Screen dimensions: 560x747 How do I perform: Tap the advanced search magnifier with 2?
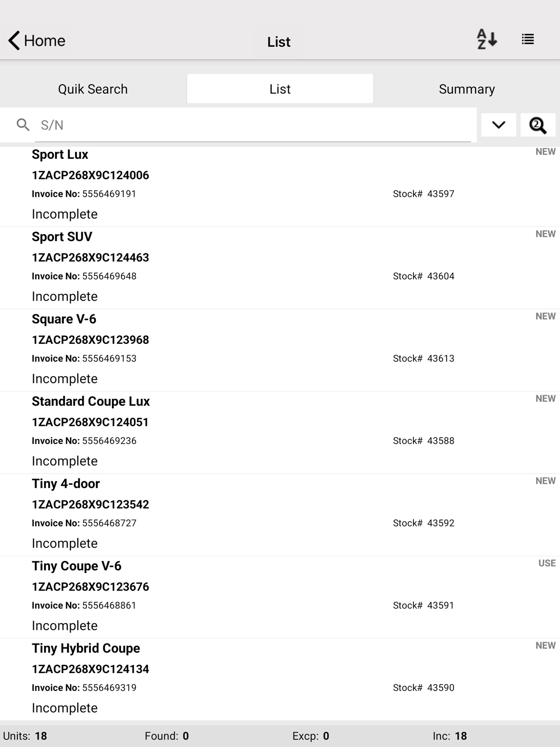point(538,125)
